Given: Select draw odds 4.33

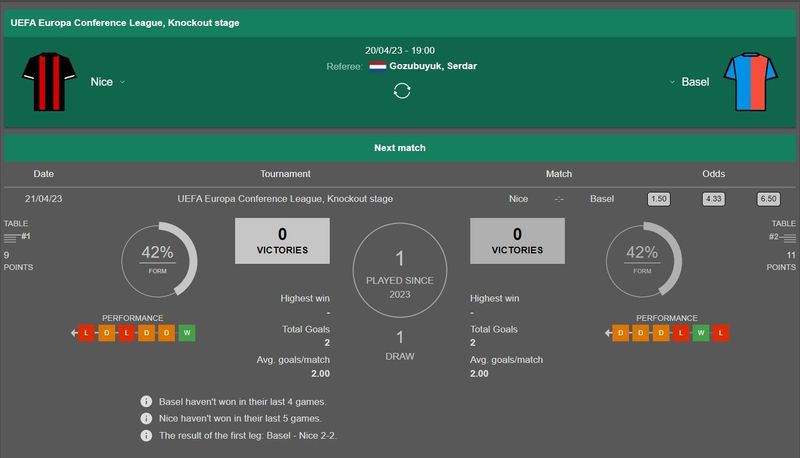Looking at the screenshot, I should (x=713, y=199).
